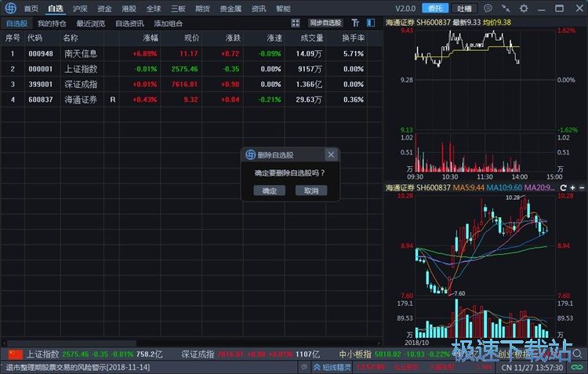Zoom out K-line chart with the minus icon

pyautogui.click(x=582, y=187)
